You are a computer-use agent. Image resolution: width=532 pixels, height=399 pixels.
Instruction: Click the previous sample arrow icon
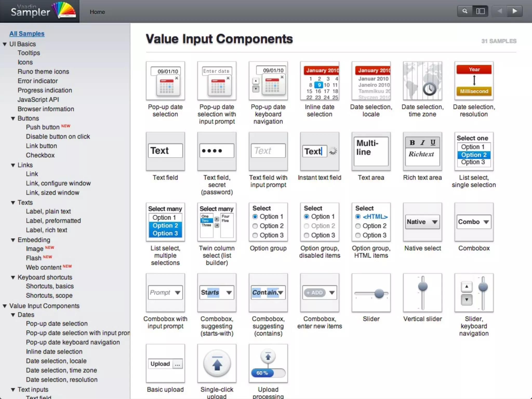(x=499, y=11)
